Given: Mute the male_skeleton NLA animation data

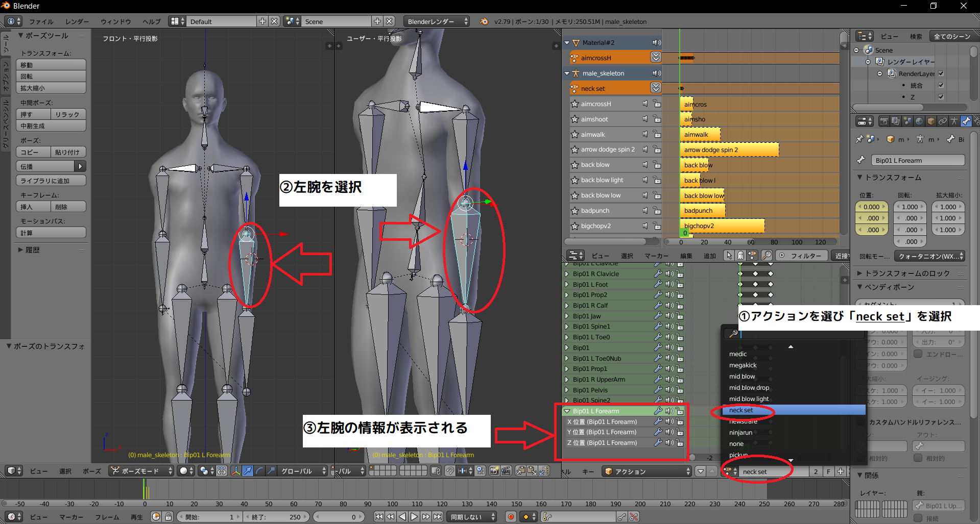Looking at the screenshot, I should pyautogui.click(x=656, y=73).
